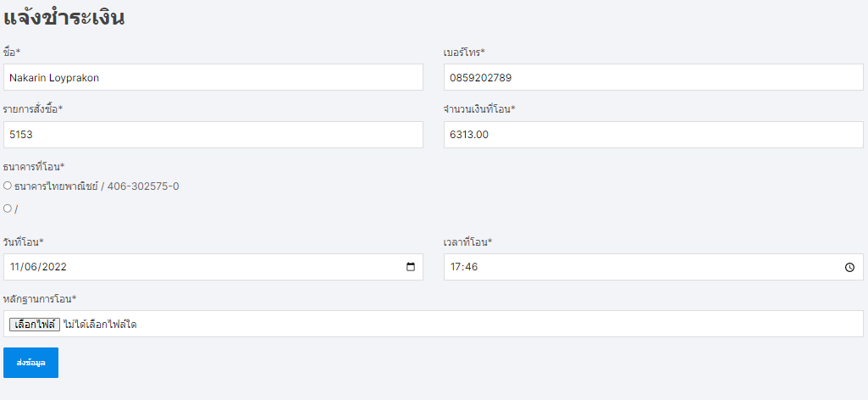This screenshot has height=400, width=868.
Task: Open the calendar picker icon in date field
Action: pyautogui.click(x=411, y=267)
